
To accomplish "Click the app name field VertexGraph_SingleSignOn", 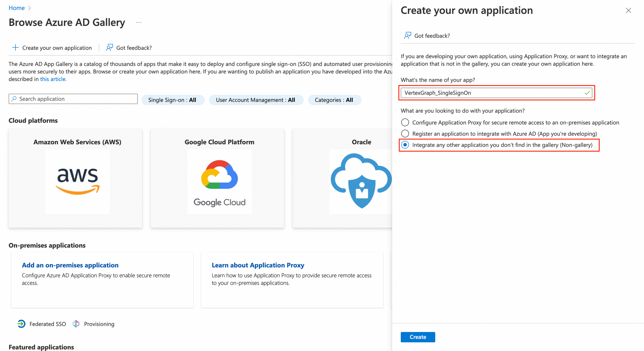I will pyautogui.click(x=496, y=93).
